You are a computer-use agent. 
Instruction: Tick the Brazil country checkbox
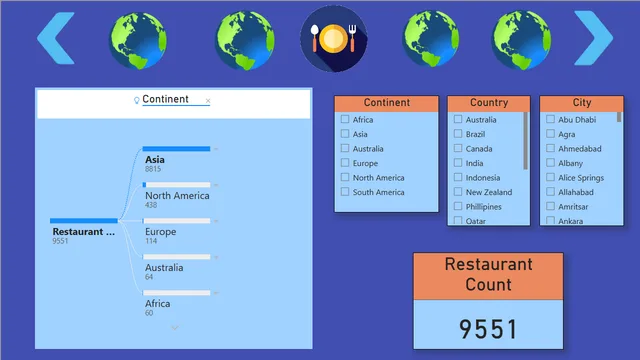[458, 133]
